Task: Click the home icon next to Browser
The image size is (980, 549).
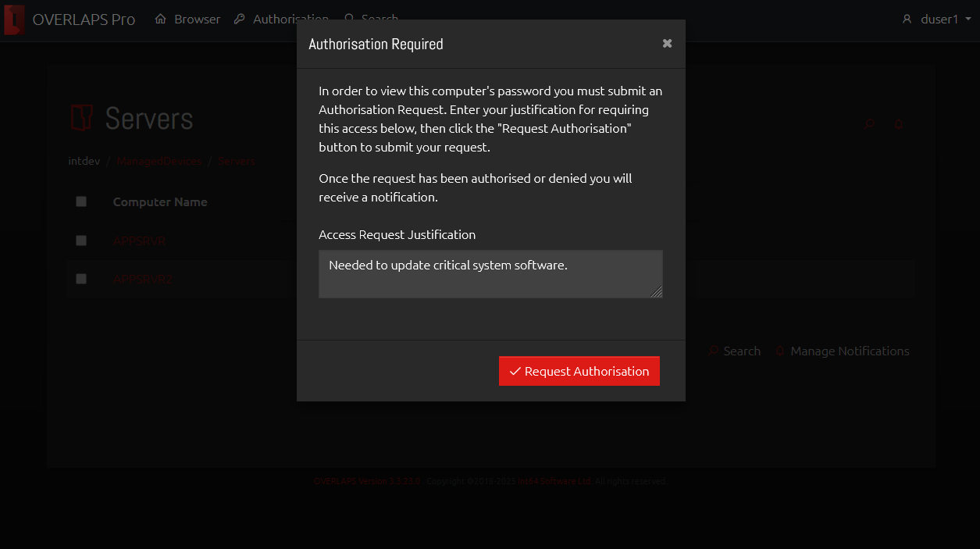Action: [161, 19]
